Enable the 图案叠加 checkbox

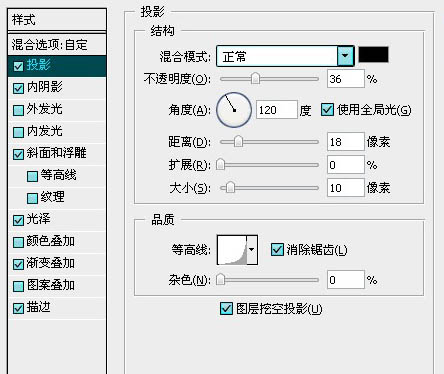[18, 286]
